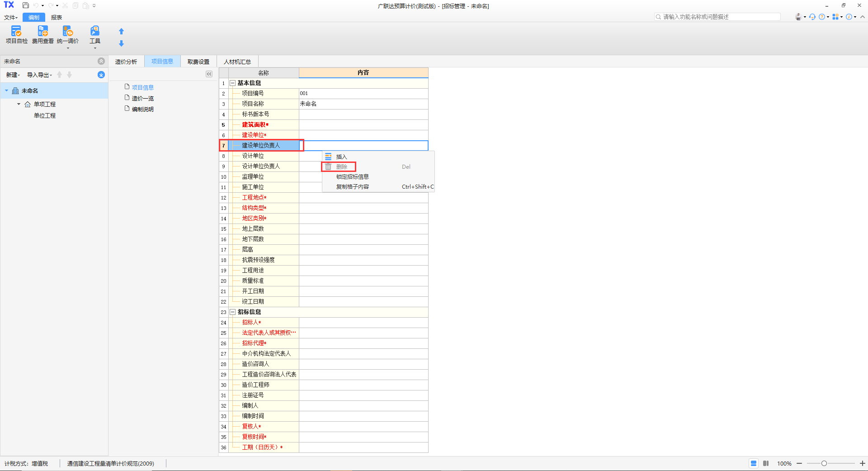Click the save icon in the title bar

(x=26, y=5)
